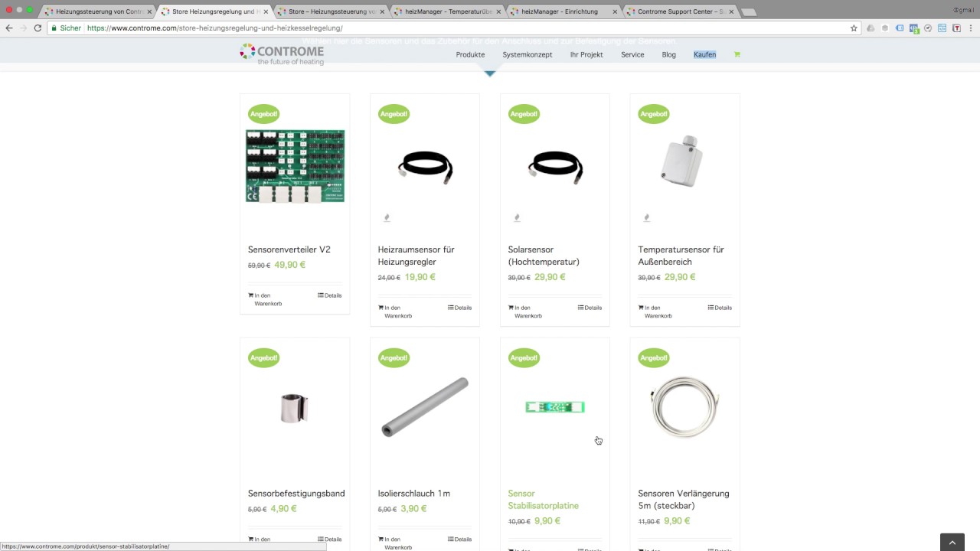Reload the page with the browser refresh icon
Image resolution: width=980 pixels, height=551 pixels.
[37, 28]
